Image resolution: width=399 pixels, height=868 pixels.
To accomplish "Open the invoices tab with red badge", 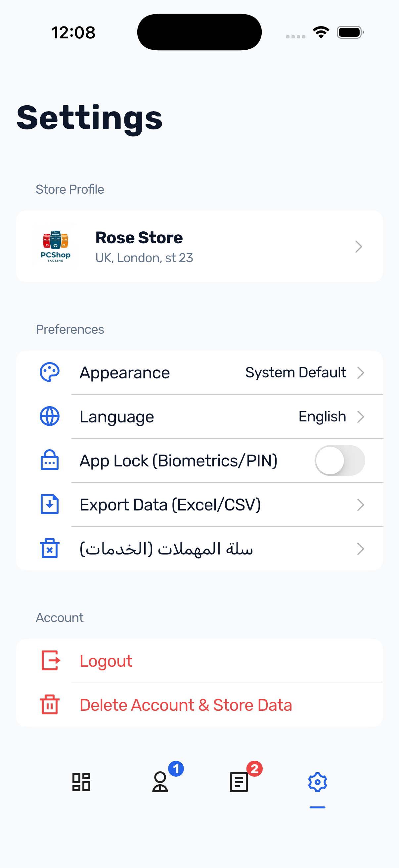I will tap(239, 782).
